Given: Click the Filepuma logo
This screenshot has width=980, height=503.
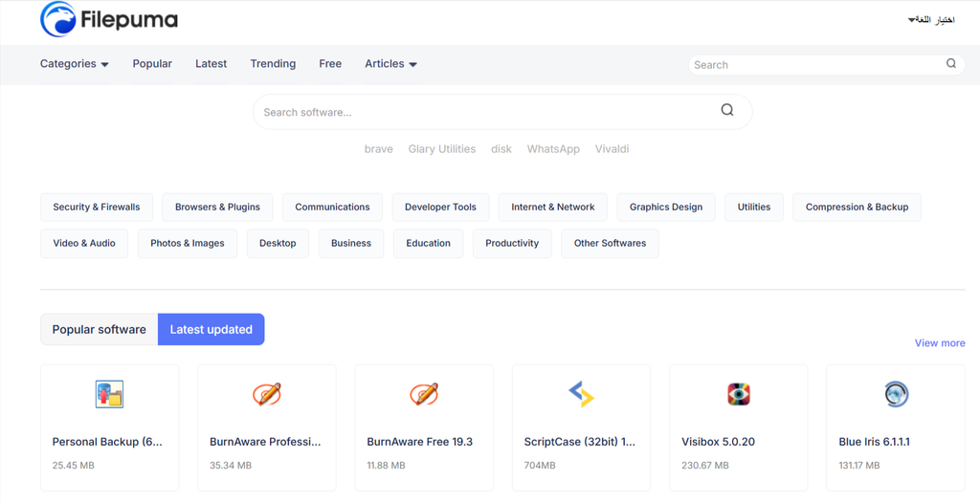Looking at the screenshot, I should (x=109, y=19).
